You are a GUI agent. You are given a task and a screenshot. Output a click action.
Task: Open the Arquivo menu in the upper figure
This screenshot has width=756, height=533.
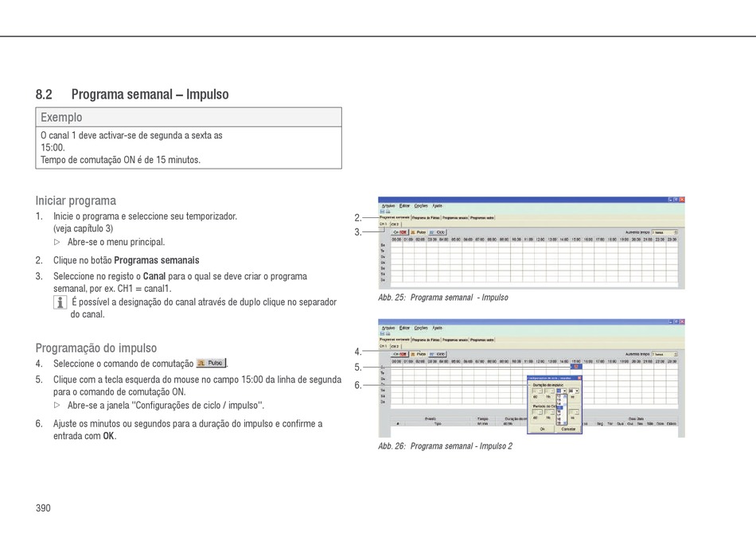(388, 206)
